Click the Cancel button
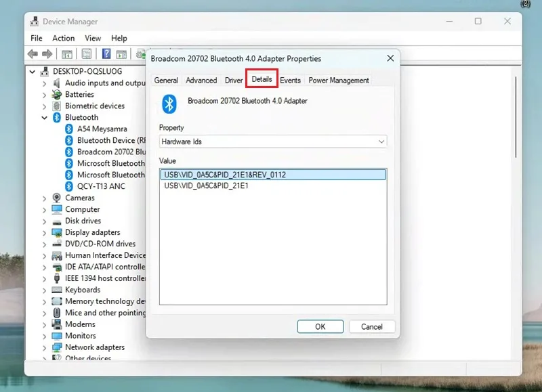 371,327
